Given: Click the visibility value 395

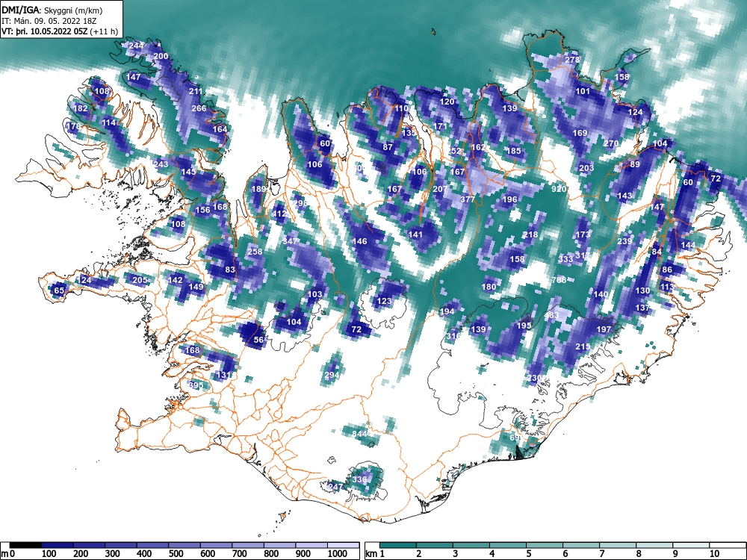Looking at the screenshot, I should point(196,385).
